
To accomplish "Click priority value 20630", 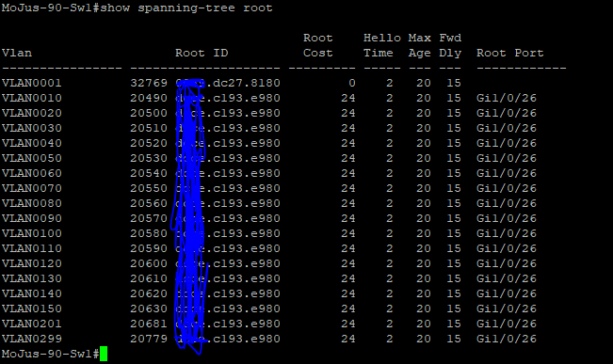I will coord(149,309).
